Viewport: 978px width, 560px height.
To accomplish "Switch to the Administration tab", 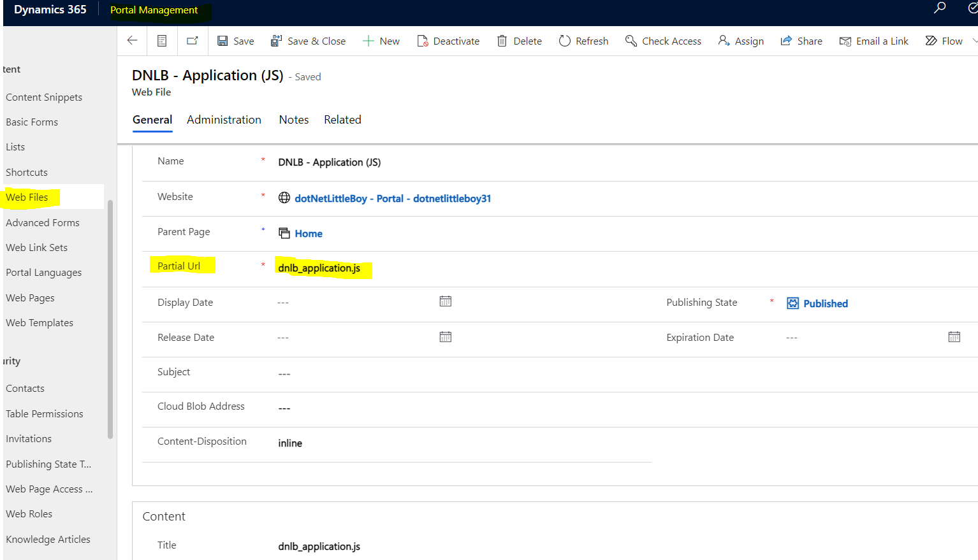I will tap(224, 120).
